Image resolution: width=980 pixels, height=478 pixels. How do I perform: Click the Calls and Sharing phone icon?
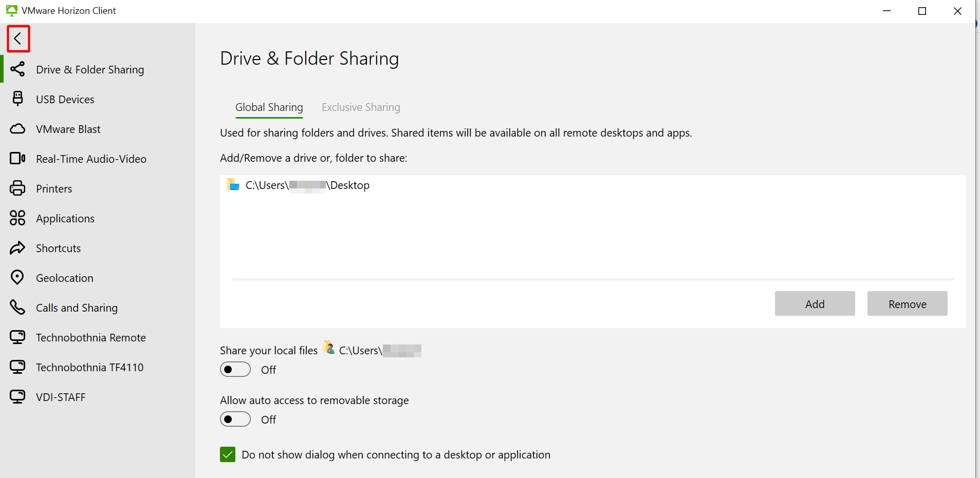(17, 307)
